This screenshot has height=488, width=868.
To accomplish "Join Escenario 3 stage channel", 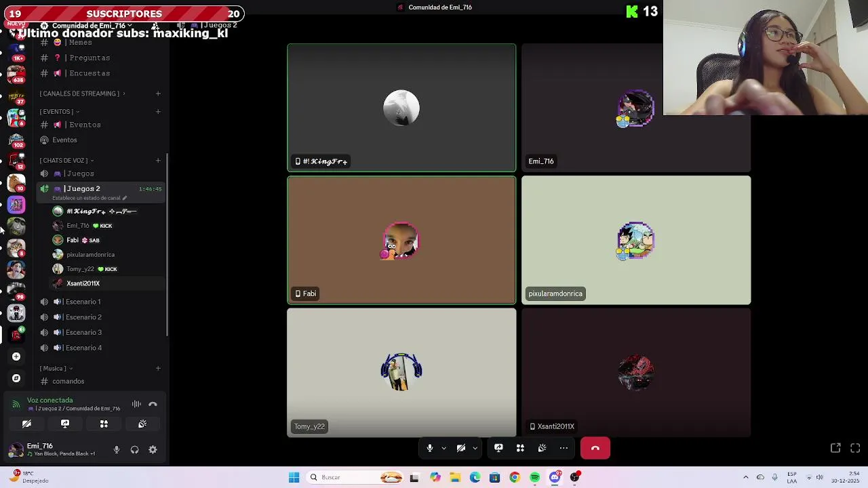I will (x=100, y=332).
